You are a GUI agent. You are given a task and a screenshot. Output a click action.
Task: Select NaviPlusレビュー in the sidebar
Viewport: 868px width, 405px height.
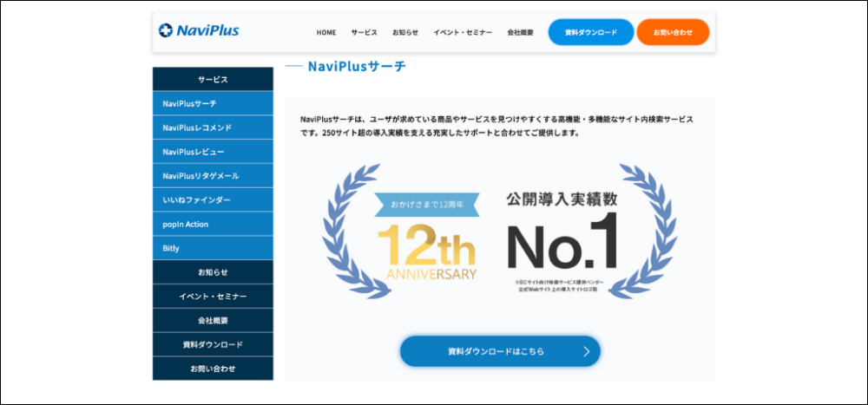pos(213,152)
